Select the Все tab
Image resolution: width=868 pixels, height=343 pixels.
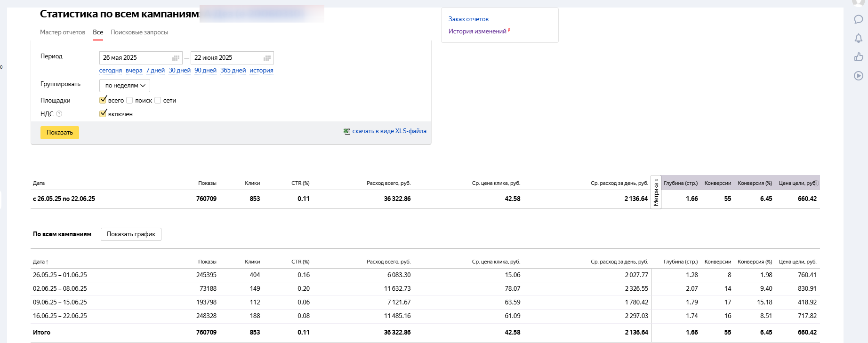tap(98, 32)
